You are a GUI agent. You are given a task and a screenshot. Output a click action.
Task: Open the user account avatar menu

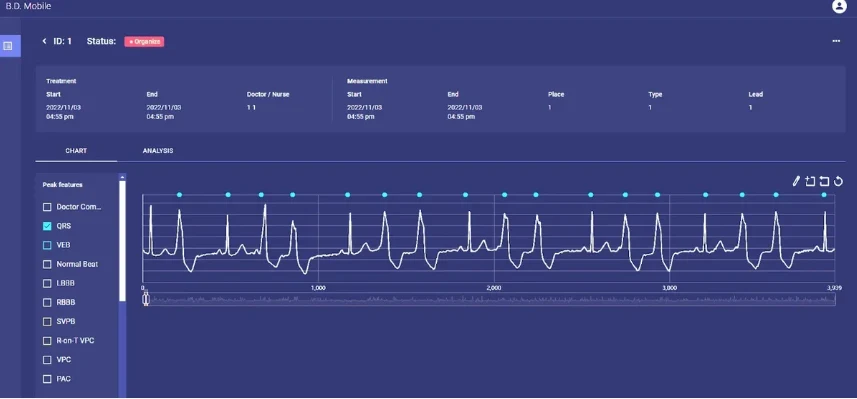click(838, 7)
